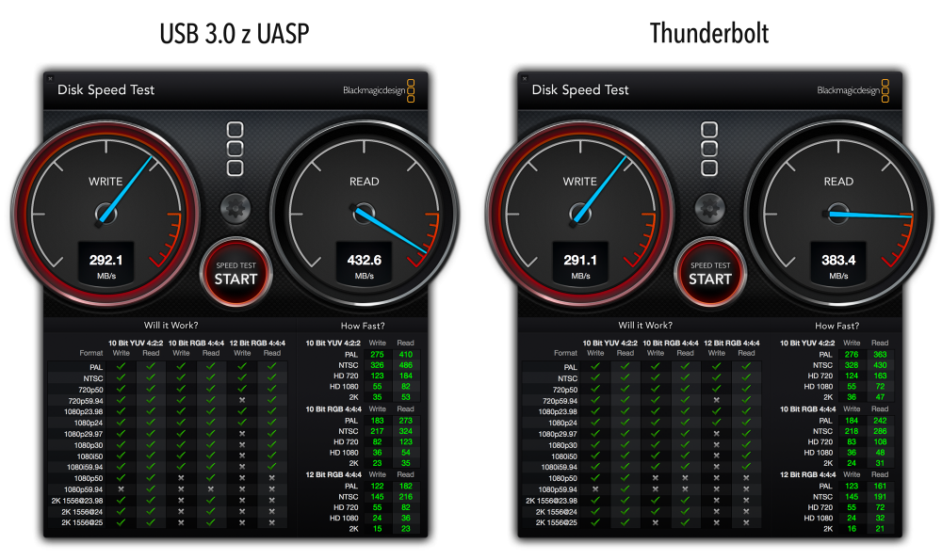This screenshot has height=560, width=942.
Task: Click the 430 NTSC read value
Action: (880, 365)
